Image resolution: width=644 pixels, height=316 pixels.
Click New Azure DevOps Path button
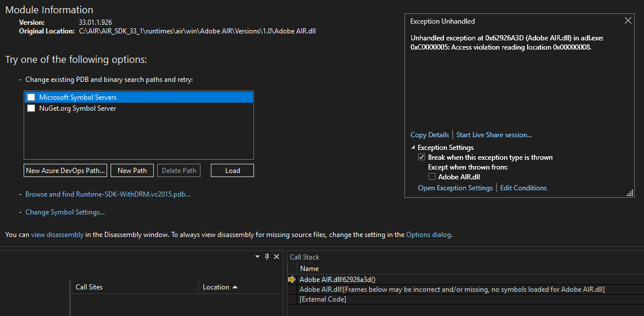[x=65, y=171]
